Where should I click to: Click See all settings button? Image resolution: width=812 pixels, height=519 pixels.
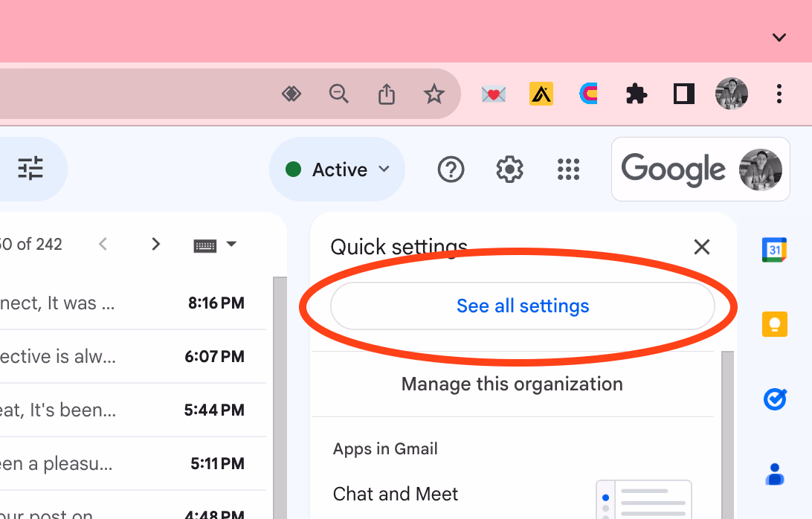[x=522, y=306]
